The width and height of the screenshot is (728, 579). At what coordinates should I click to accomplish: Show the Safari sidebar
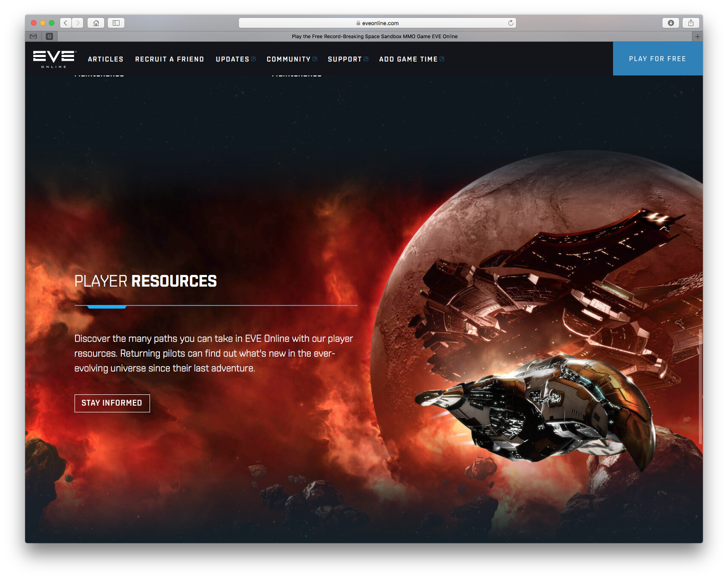point(116,23)
